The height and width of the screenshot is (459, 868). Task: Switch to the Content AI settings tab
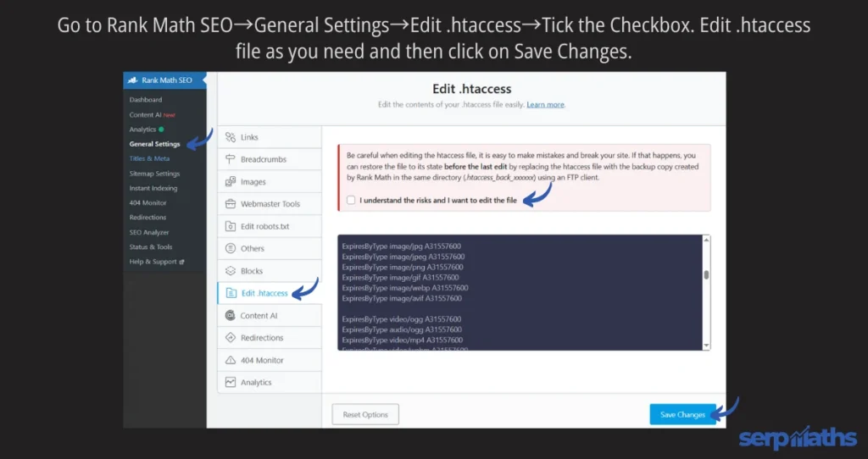[x=270, y=315]
